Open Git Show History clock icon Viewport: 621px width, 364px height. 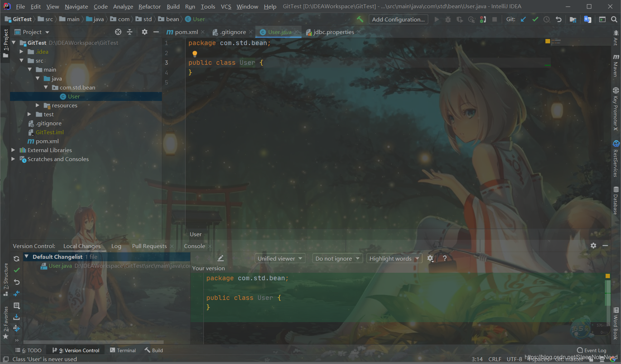[547, 19]
